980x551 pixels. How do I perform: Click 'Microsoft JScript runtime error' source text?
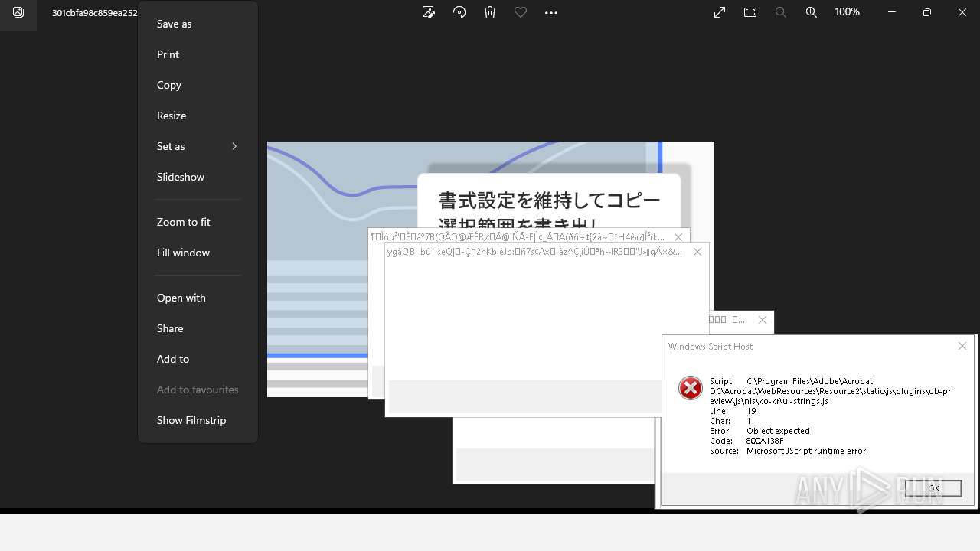point(806,451)
